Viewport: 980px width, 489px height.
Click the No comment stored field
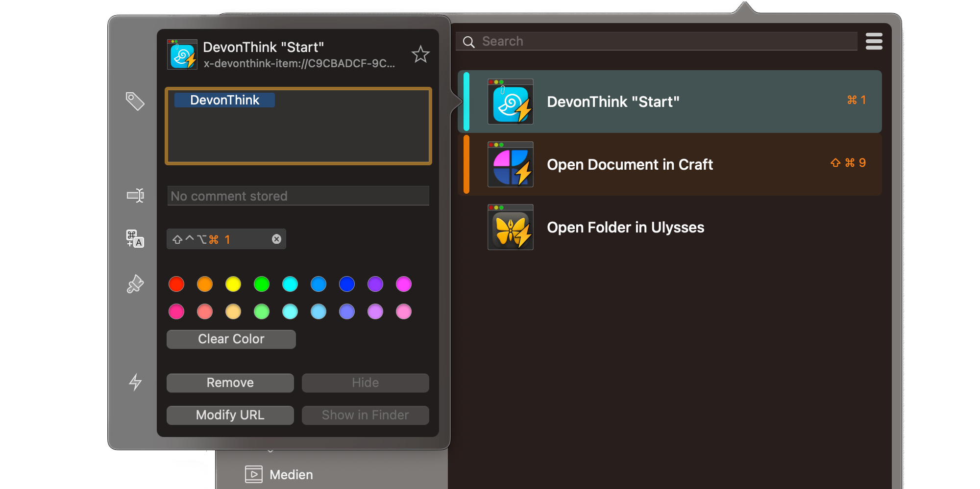click(298, 196)
